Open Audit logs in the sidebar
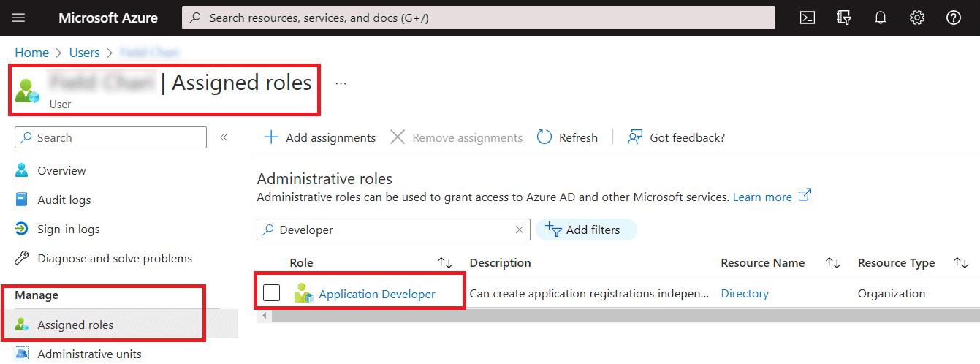980x364 pixels. [x=64, y=200]
